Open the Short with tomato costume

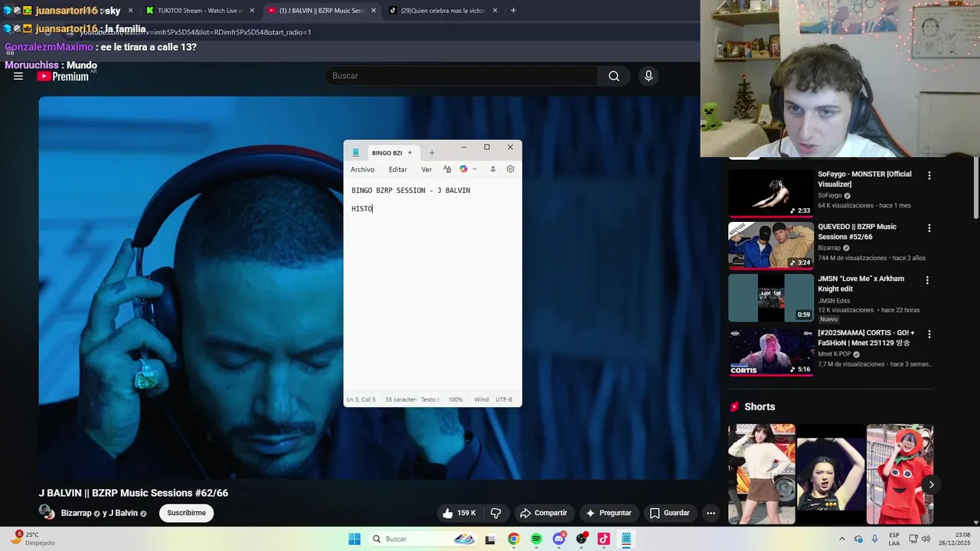(x=900, y=474)
